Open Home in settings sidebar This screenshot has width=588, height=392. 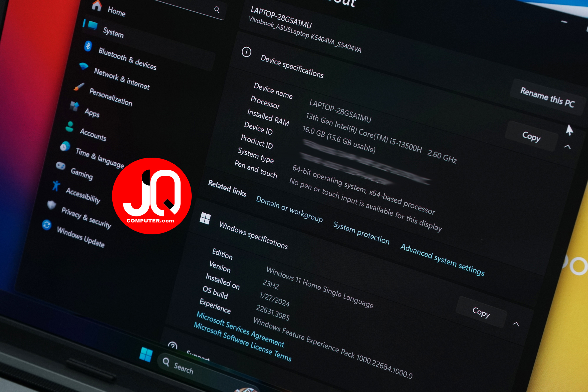tap(116, 11)
